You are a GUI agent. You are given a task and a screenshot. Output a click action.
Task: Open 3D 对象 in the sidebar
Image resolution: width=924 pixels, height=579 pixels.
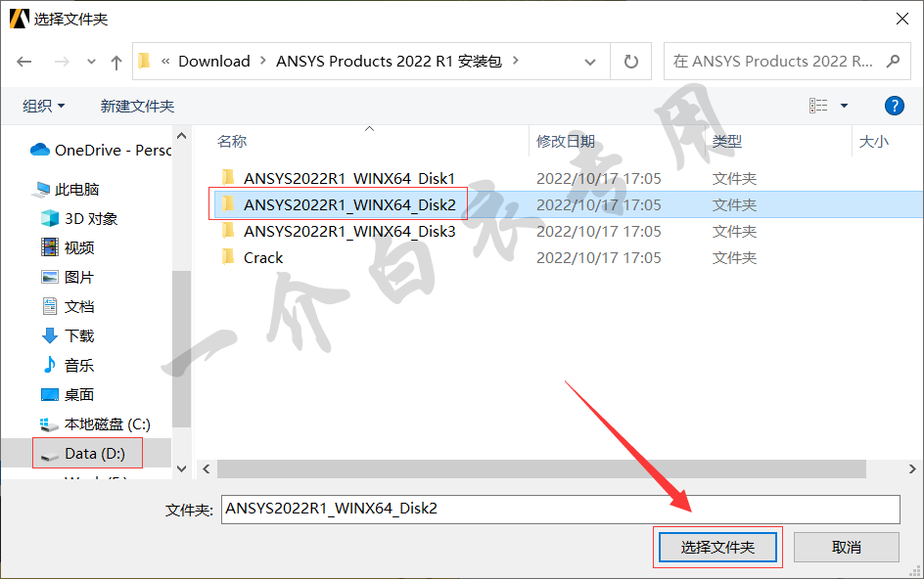[x=79, y=218]
